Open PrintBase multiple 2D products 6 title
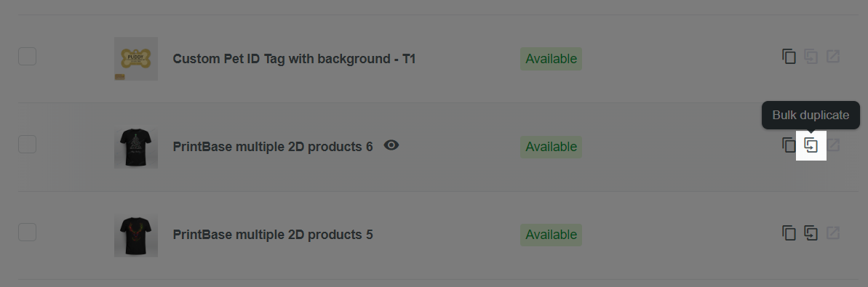868x287 pixels. tap(273, 147)
